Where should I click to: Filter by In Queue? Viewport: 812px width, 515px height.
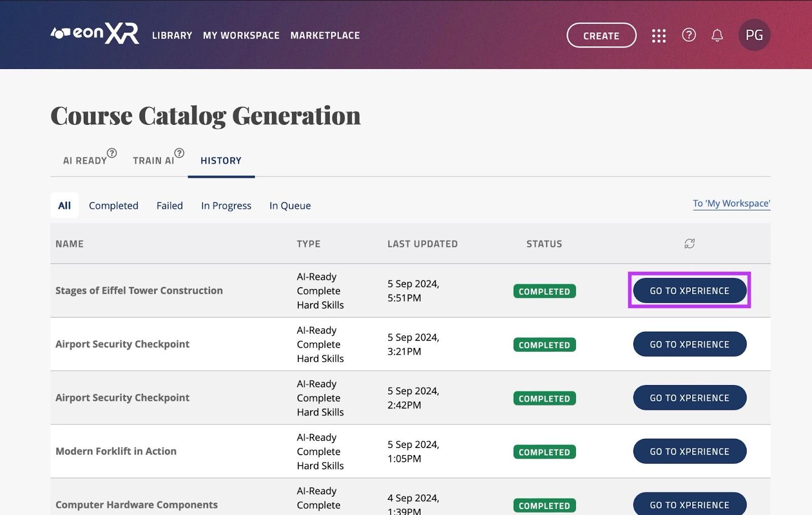pyautogui.click(x=290, y=205)
